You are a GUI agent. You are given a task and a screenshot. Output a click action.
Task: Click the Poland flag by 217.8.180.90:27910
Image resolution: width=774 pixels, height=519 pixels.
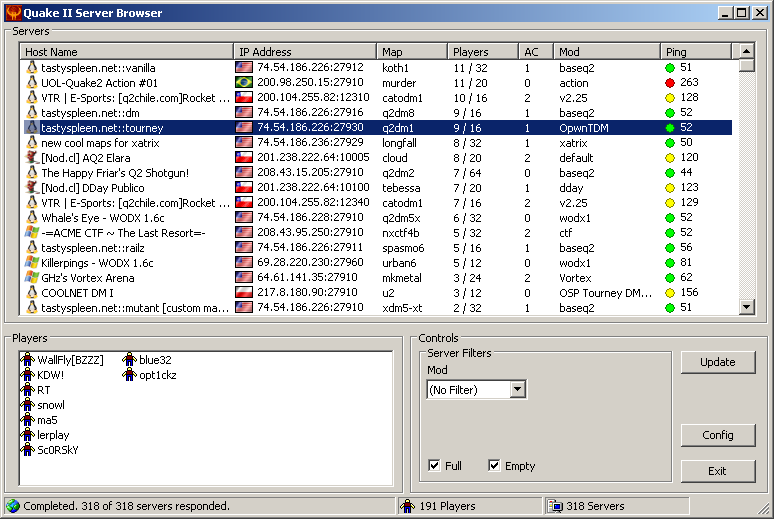244,292
